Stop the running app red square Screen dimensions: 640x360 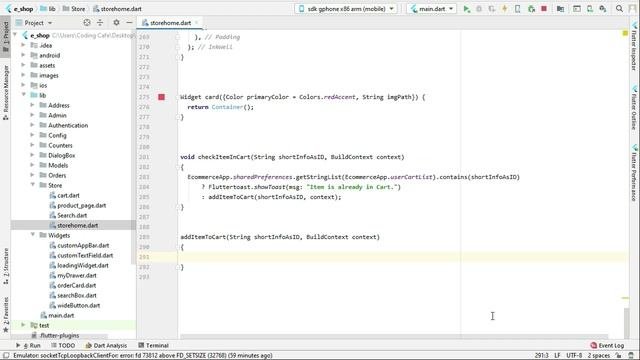(544, 9)
